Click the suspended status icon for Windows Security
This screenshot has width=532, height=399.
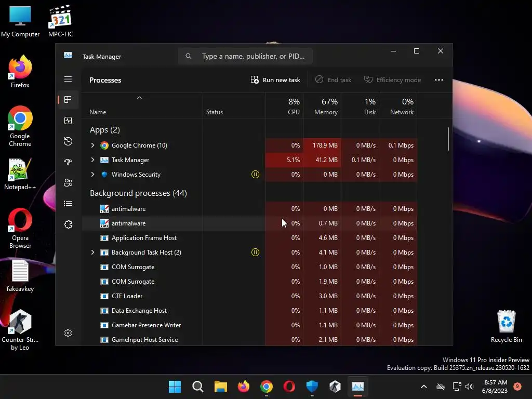255,175
